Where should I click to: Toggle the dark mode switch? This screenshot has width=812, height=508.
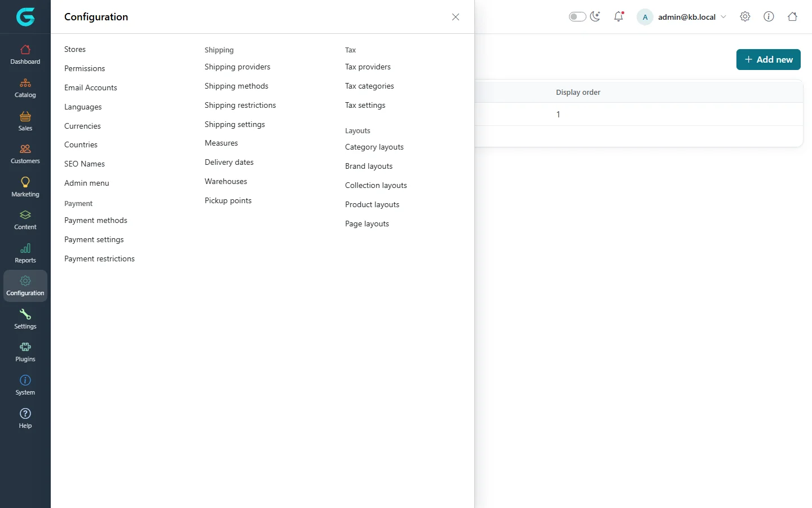tap(577, 17)
